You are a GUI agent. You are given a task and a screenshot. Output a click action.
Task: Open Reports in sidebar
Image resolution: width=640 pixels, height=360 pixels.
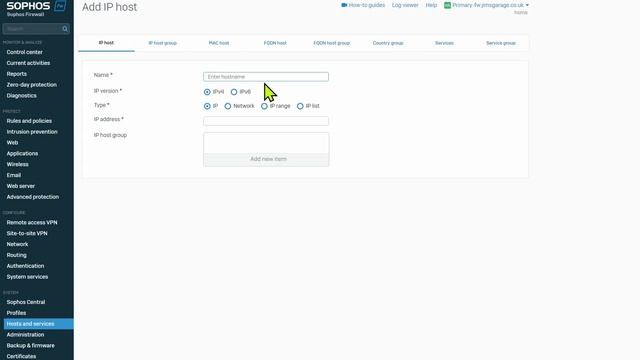coord(16,74)
